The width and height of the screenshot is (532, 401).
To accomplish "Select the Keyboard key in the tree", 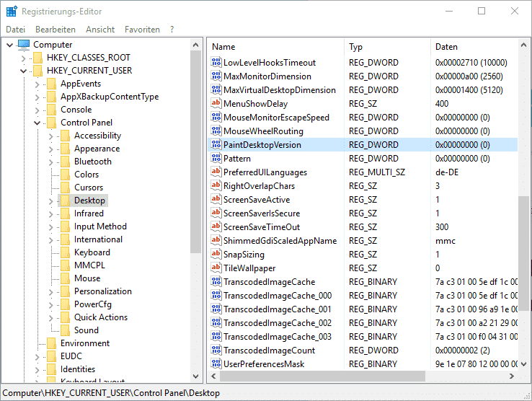I will (x=92, y=252).
